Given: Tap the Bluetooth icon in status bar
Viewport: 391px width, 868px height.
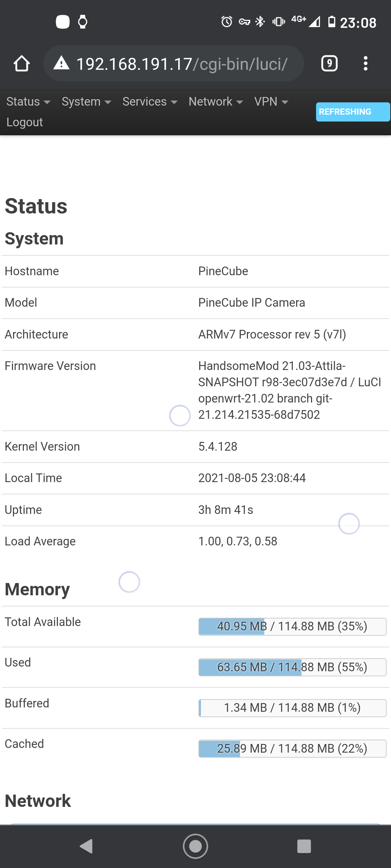Looking at the screenshot, I should [260, 22].
